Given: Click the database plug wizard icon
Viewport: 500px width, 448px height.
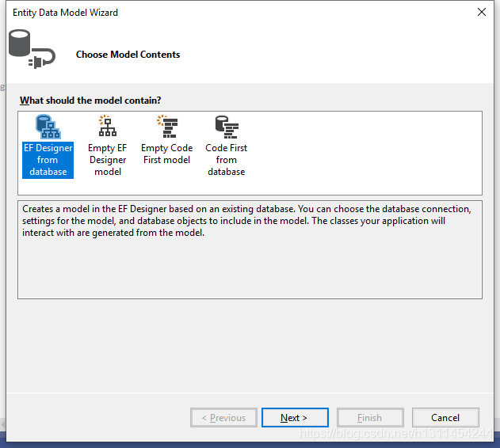Looking at the screenshot, I should click(x=32, y=49).
